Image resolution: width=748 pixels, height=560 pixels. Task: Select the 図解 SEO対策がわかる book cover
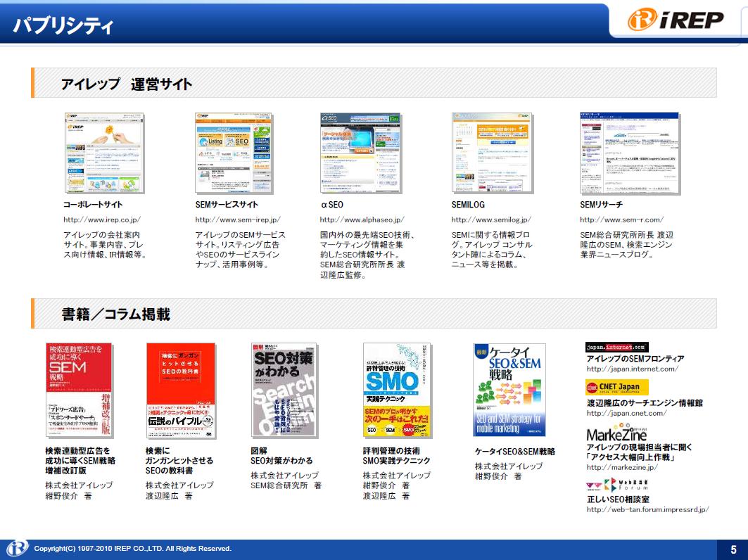pyautogui.click(x=284, y=390)
